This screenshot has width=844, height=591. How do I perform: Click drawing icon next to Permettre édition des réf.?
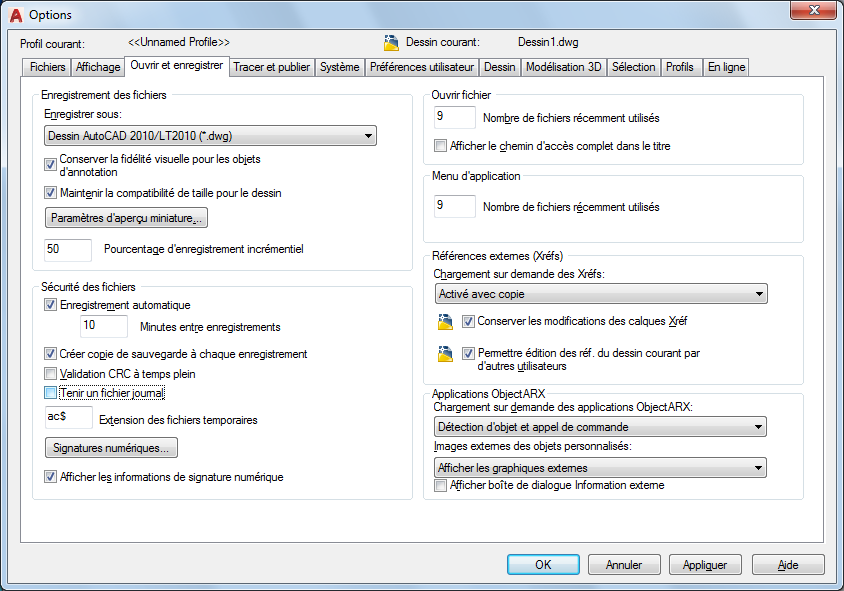pyautogui.click(x=445, y=354)
